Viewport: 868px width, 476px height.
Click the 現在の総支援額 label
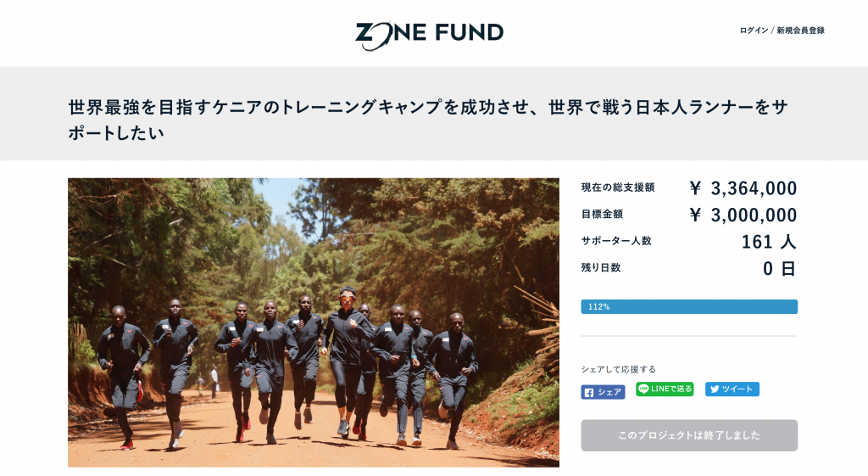click(x=618, y=188)
